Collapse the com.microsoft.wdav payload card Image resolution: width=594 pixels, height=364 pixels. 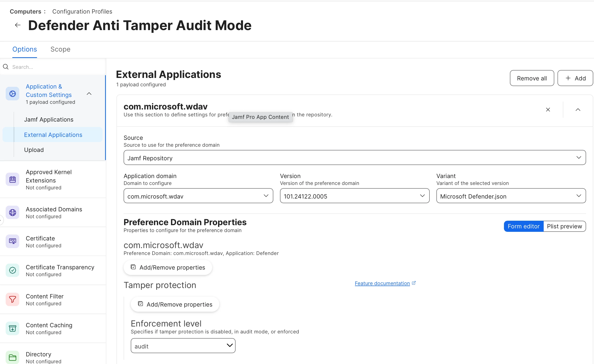point(578,109)
